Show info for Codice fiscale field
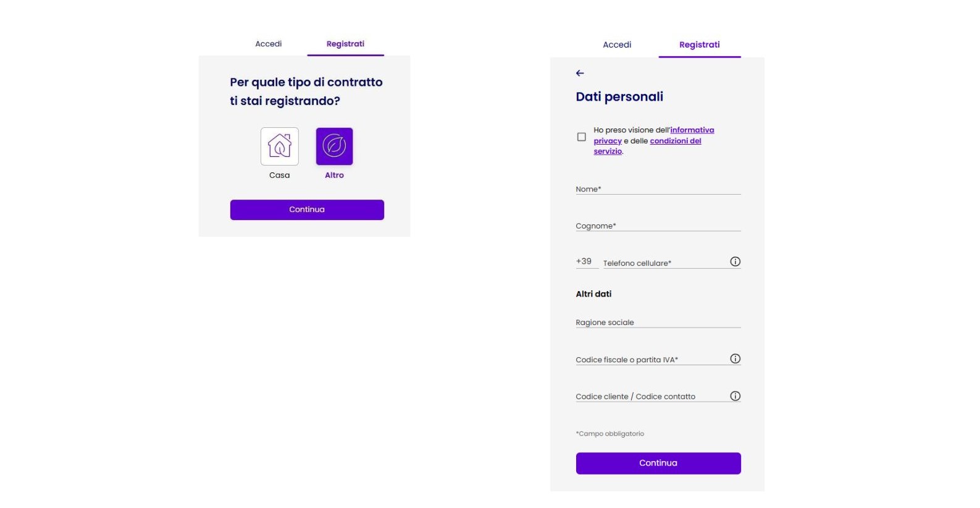The width and height of the screenshot is (980, 508). (x=735, y=358)
